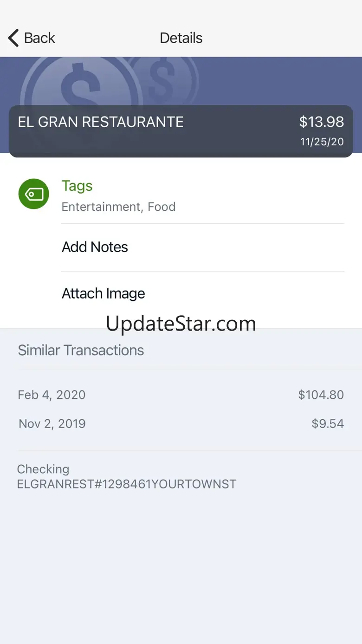
Task: Tap the Back chevron arrow icon
Action: 13,38
